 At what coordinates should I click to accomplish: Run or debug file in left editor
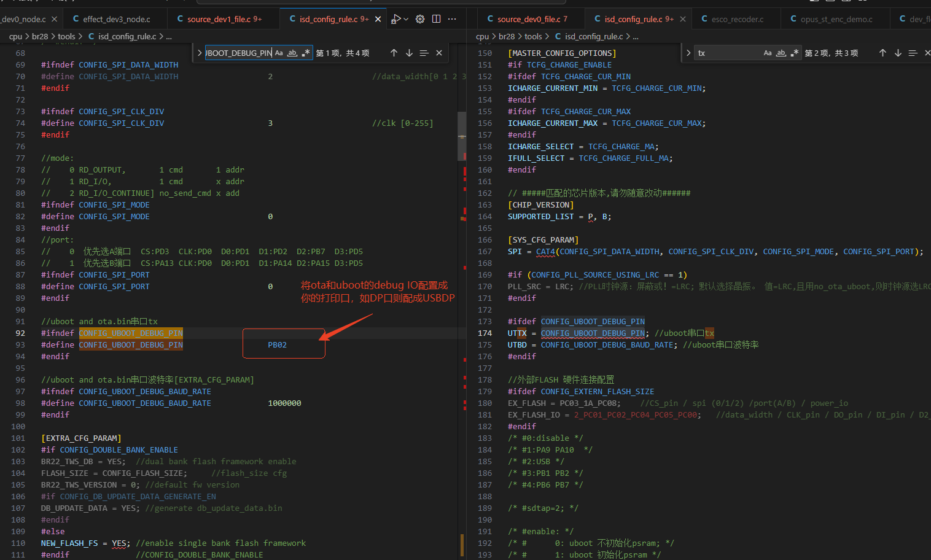click(x=396, y=19)
